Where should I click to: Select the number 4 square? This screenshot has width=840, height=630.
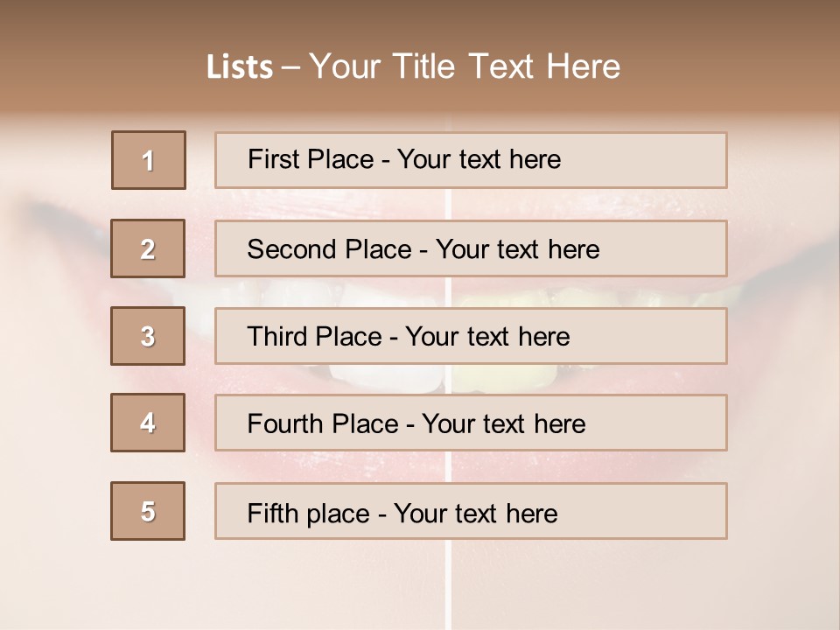(148, 423)
